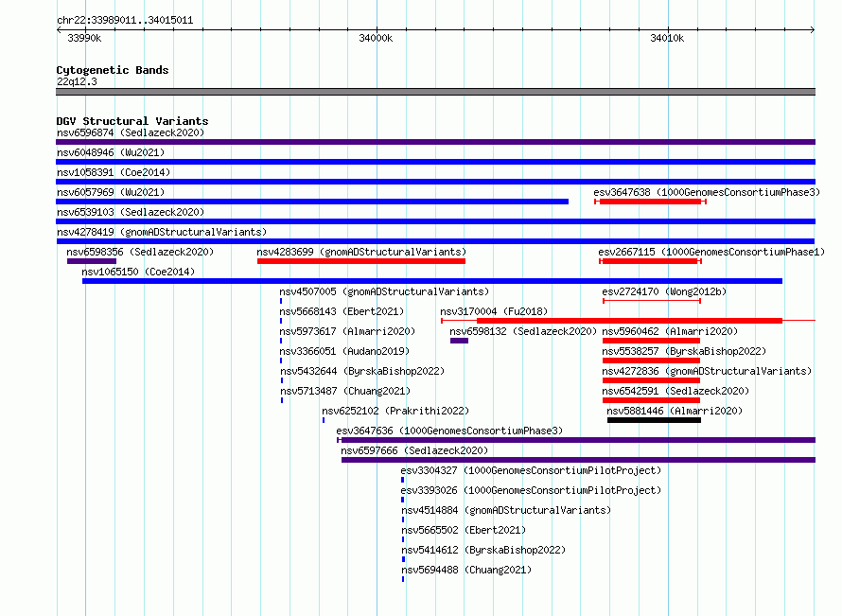Screen dimensions: 842x616
Task: Click nsv5414612 (ByrskaBishop2022) label
Action: 483,550
